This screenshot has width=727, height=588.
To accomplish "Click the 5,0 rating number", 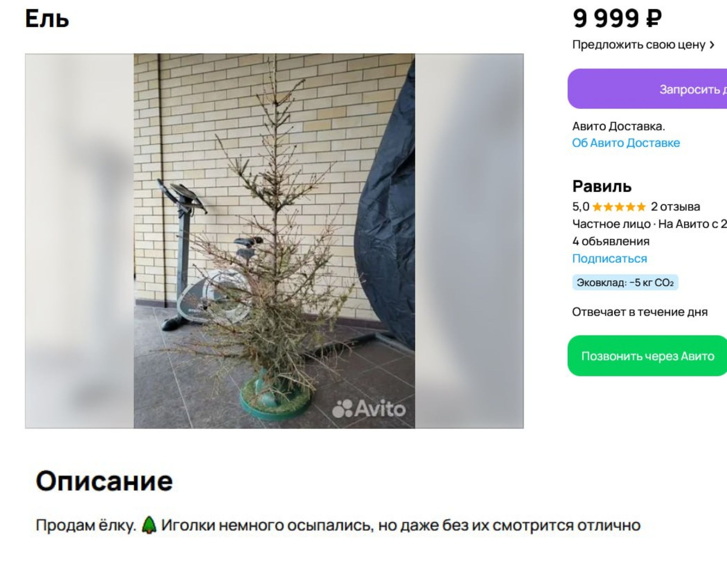I will [581, 207].
